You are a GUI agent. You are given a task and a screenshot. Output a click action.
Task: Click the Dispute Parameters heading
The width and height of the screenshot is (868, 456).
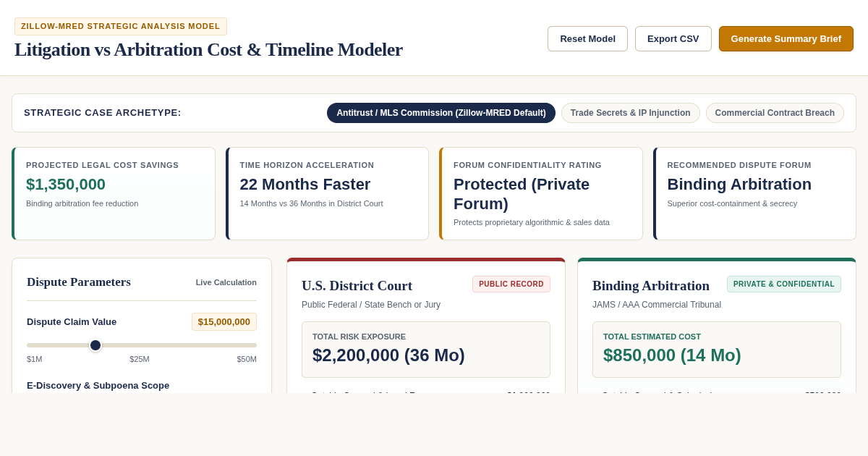click(x=79, y=282)
